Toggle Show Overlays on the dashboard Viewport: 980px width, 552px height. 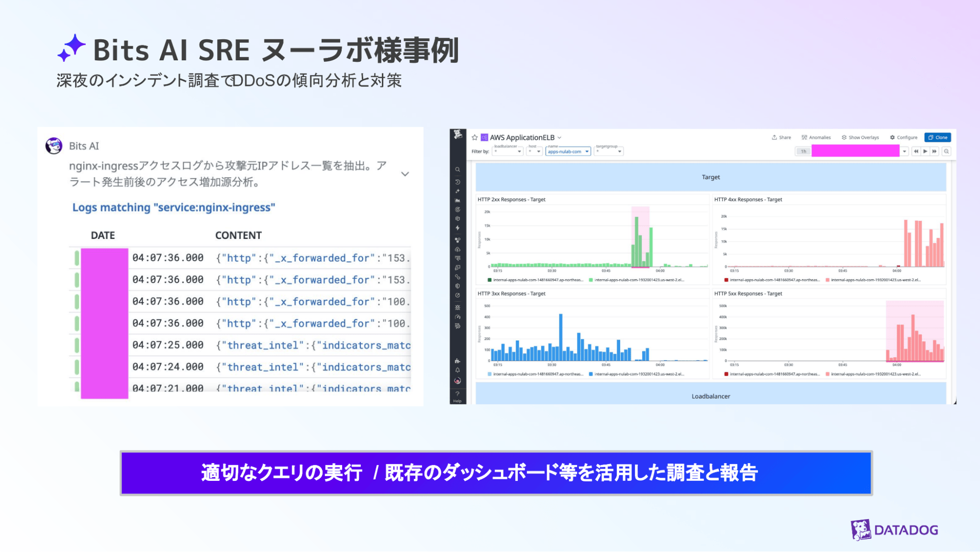point(860,137)
